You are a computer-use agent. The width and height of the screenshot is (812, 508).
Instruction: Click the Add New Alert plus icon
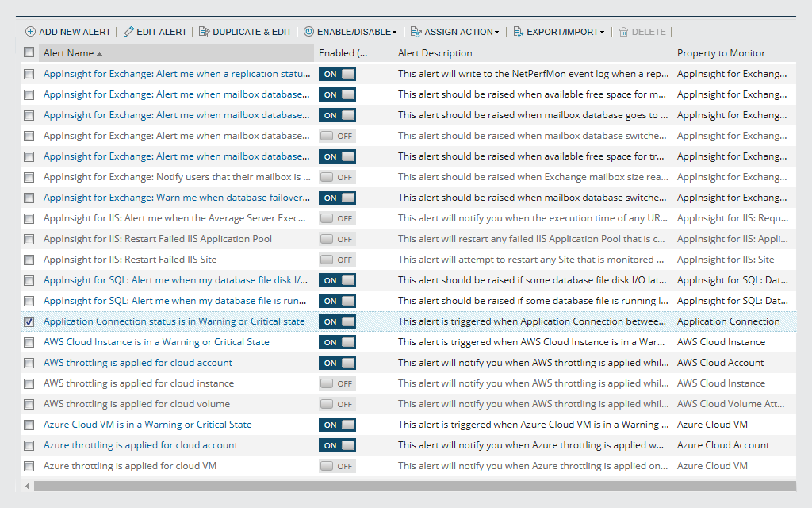[30, 32]
